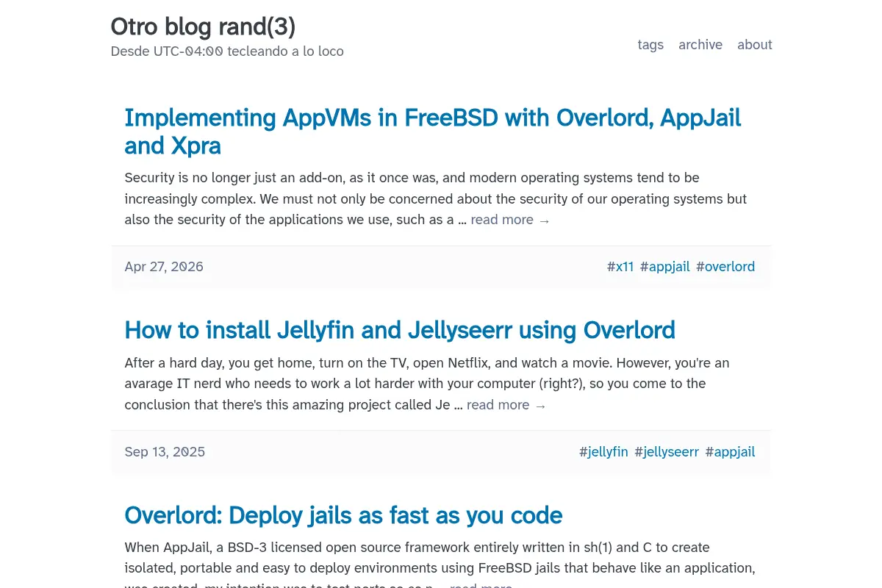Viewport: 882px width, 588px height.
Task: Open the blog title 'Otro blog rand(3)'
Action: point(203,27)
